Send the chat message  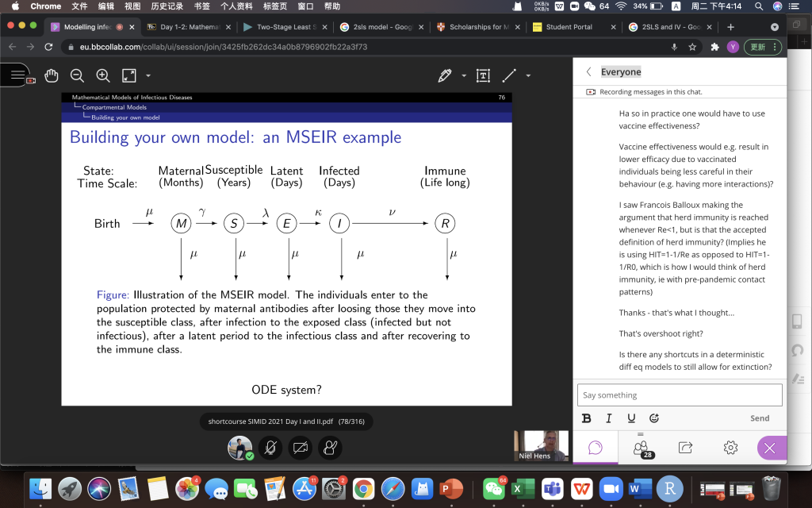tap(760, 418)
